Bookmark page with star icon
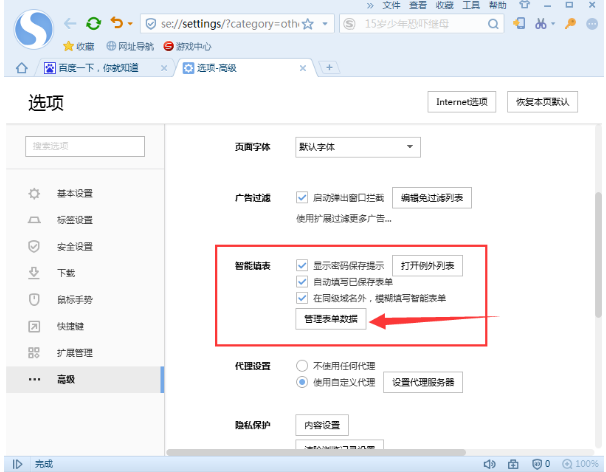This screenshot has width=606, height=472. point(308,24)
